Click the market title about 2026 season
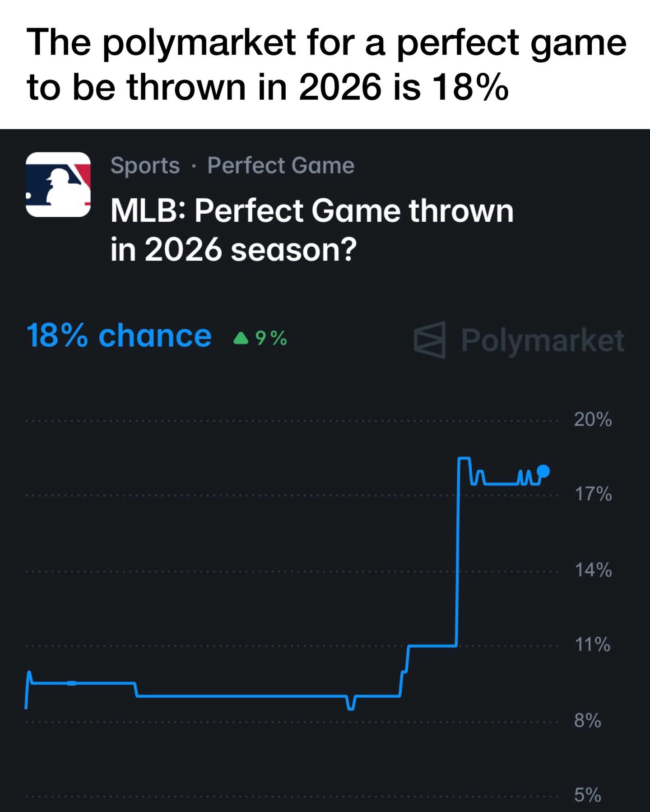Screen dimensions: 650x812 pyautogui.click(x=311, y=230)
